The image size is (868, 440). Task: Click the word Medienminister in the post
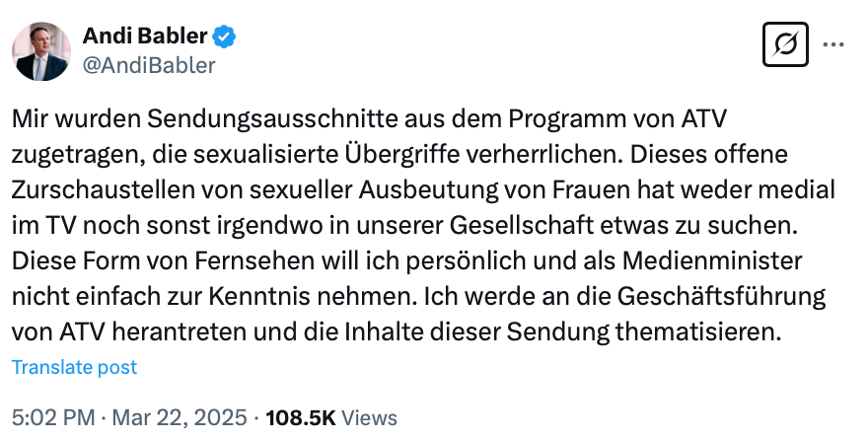712,260
